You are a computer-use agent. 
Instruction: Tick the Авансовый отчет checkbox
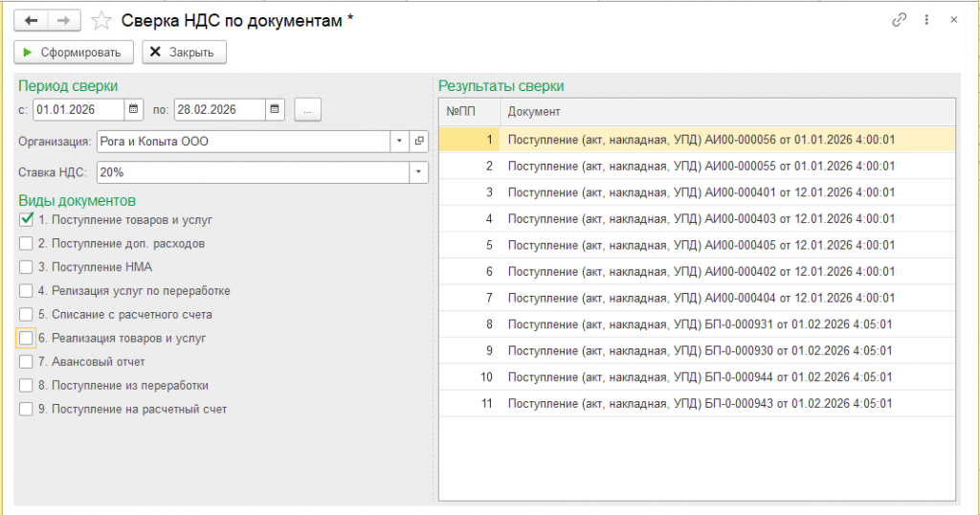27,362
